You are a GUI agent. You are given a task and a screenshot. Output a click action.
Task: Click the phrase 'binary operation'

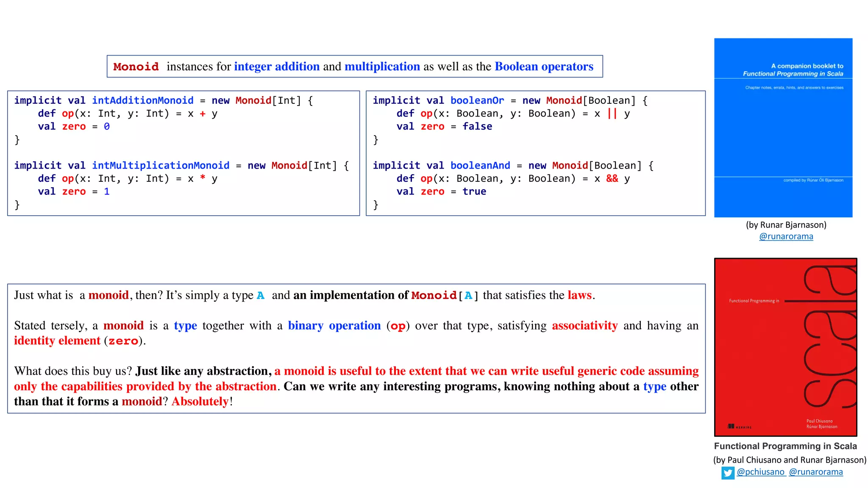[x=334, y=326]
